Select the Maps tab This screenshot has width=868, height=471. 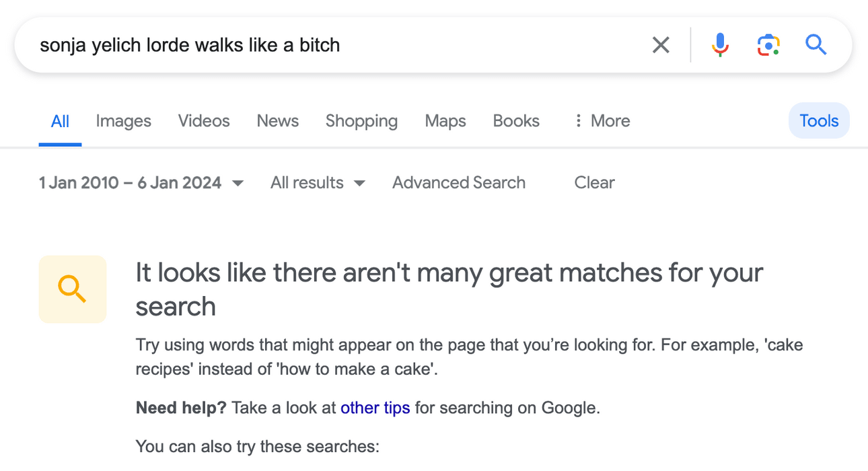(x=445, y=121)
